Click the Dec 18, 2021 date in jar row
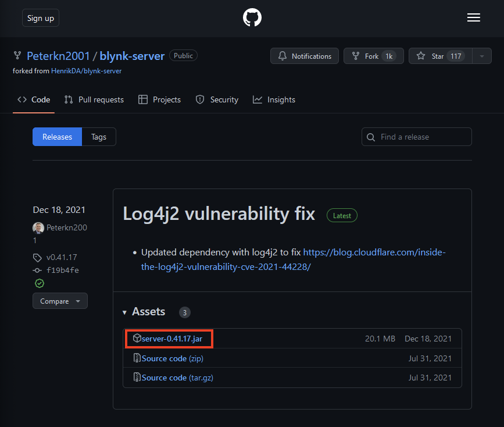Screen dimensions: 504x427 coord(428,339)
